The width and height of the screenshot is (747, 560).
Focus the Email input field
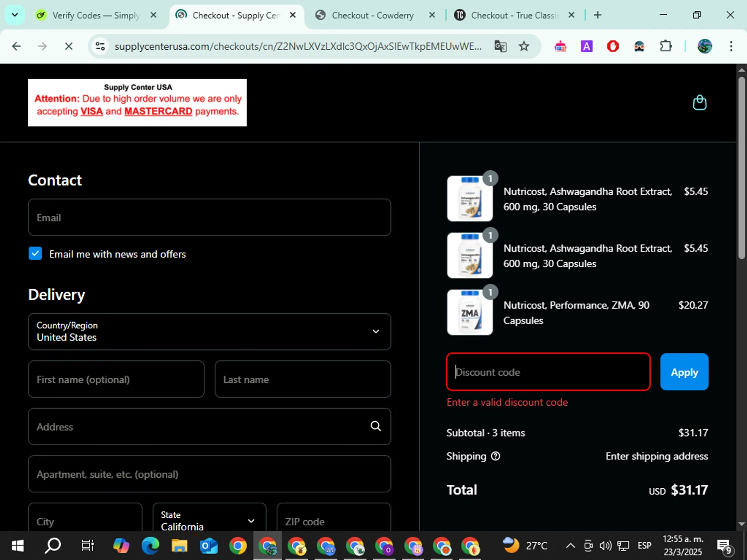pos(209,217)
